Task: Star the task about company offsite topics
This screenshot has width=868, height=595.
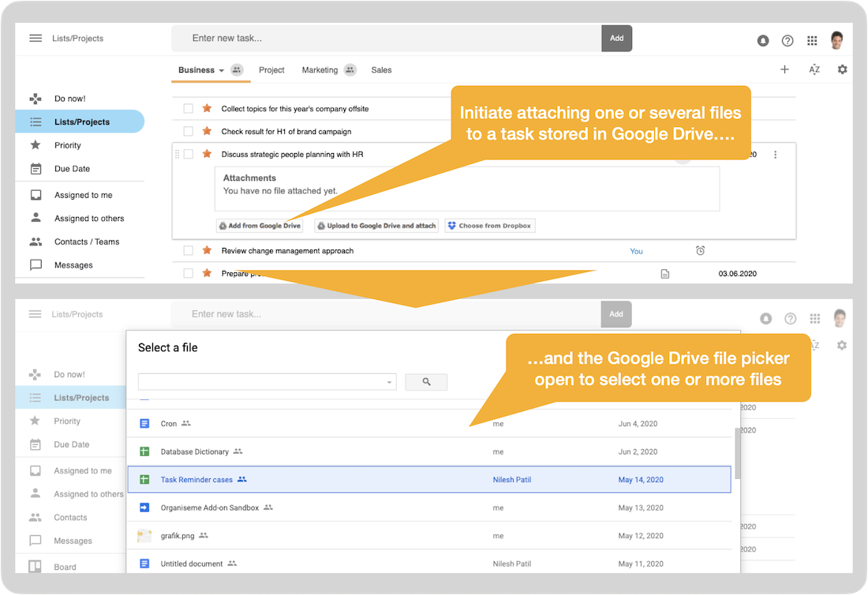Action: (x=206, y=109)
